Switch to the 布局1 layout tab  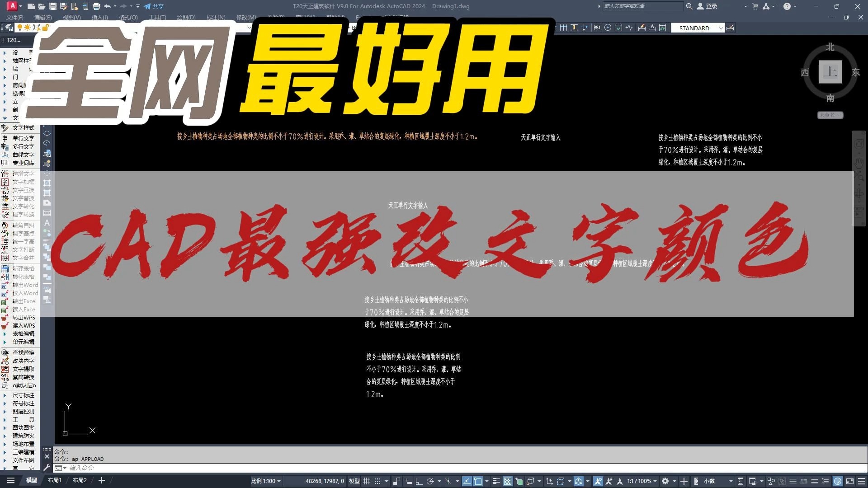(55, 480)
